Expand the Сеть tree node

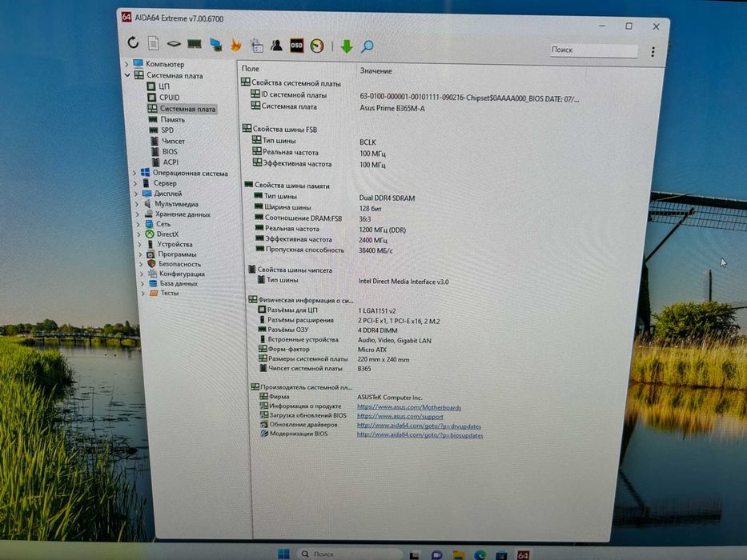pos(139,224)
